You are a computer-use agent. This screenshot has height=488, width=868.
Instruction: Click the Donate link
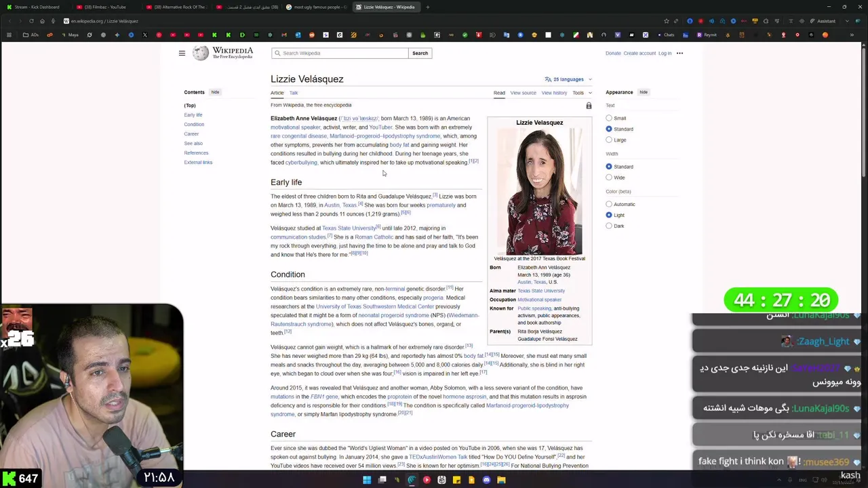pos(613,53)
